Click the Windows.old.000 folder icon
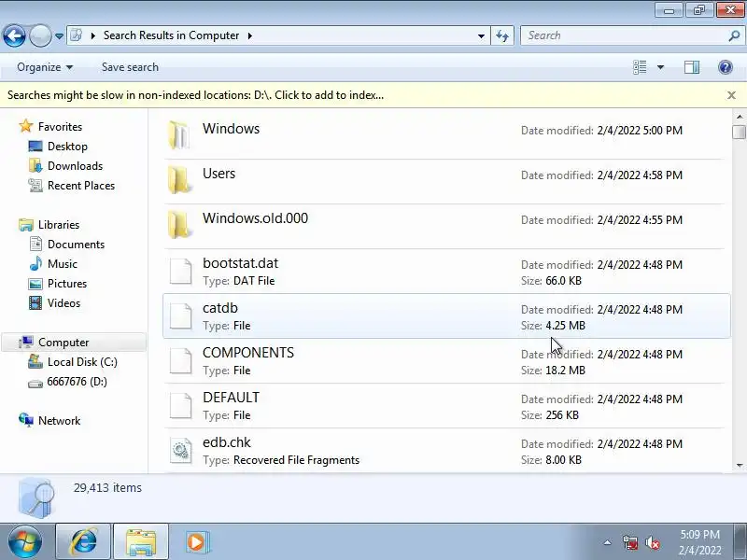 point(179,224)
